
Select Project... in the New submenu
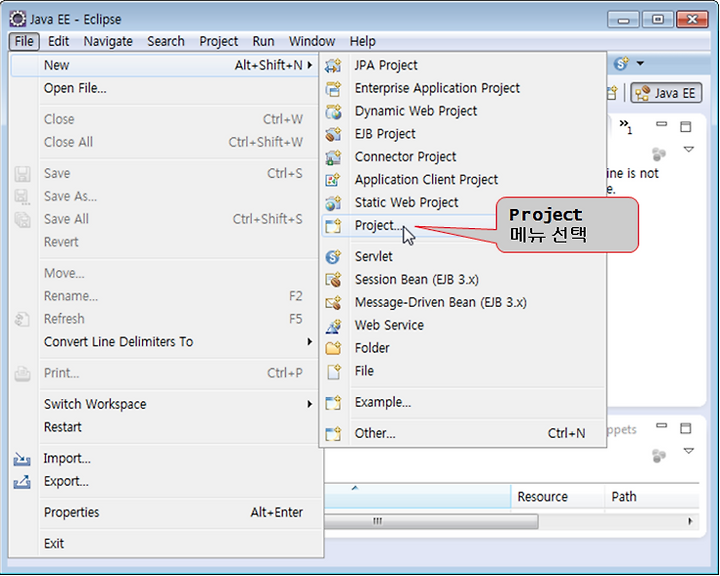(x=463, y=226)
